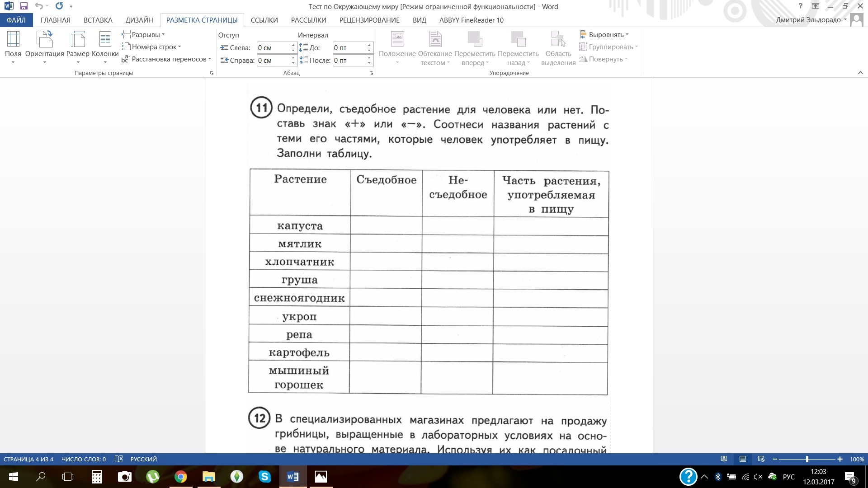Switch to the ВИД tab
Screen dimensions: 868x488
click(420, 20)
